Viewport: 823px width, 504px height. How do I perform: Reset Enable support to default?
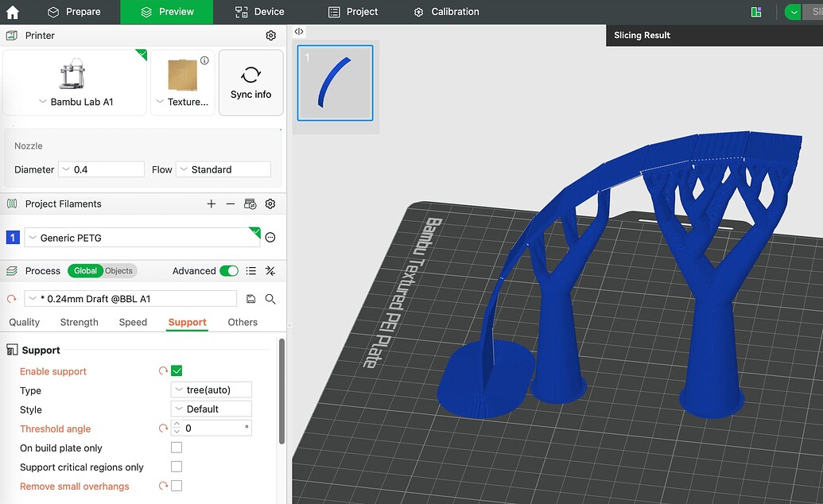[163, 370]
